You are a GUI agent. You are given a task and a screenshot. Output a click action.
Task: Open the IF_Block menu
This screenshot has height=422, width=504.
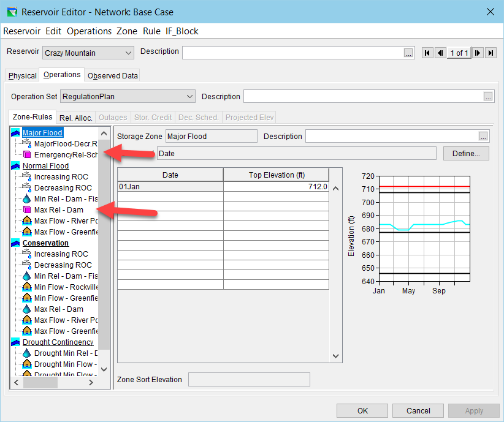pyautogui.click(x=182, y=31)
